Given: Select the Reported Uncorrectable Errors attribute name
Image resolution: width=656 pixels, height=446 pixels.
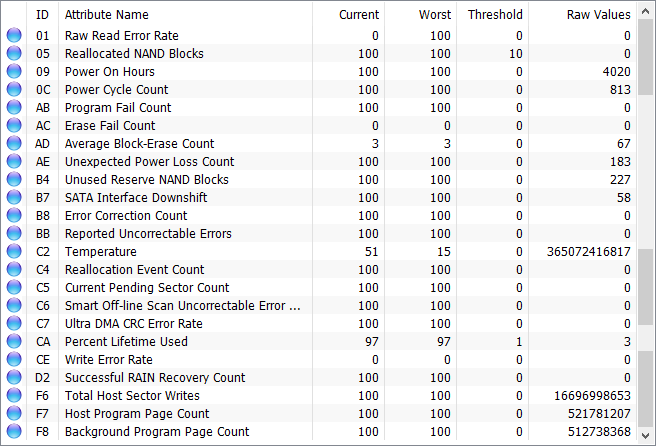Looking at the screenshot, I should click(148, 233).
